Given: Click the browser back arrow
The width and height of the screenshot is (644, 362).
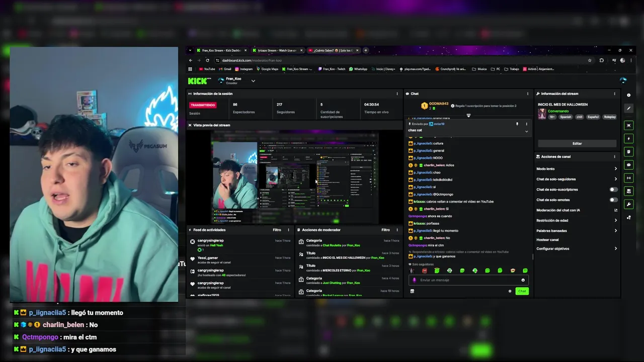Looking at the screenshot, I should click(x=191, y=60).
